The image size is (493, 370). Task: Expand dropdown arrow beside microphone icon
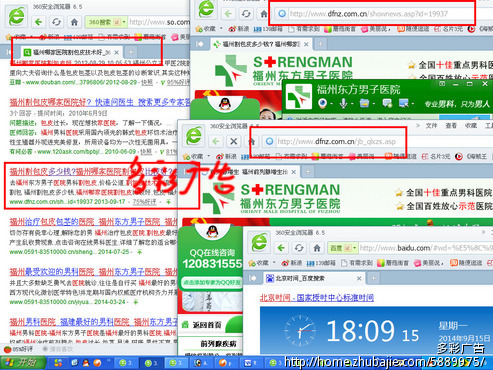[352, 104]
